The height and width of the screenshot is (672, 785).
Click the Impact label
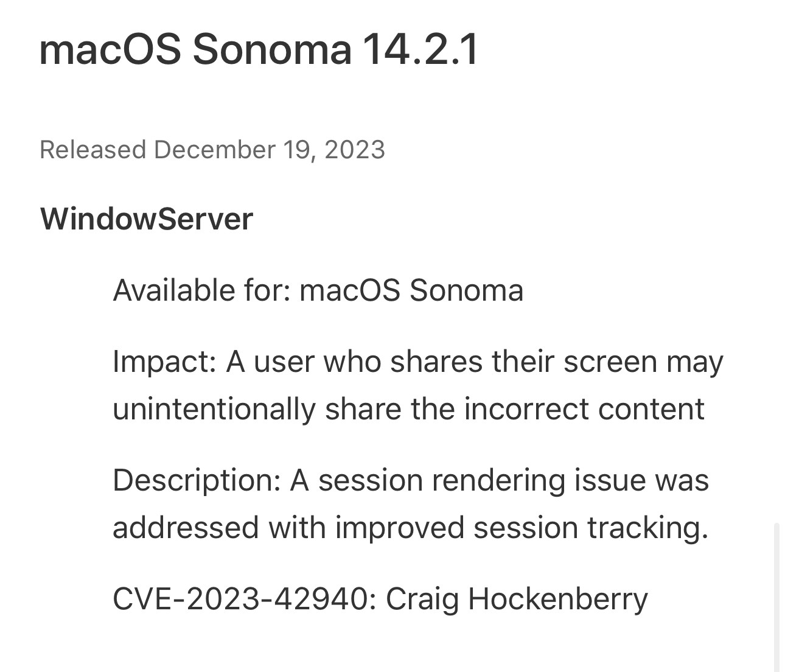164,362
